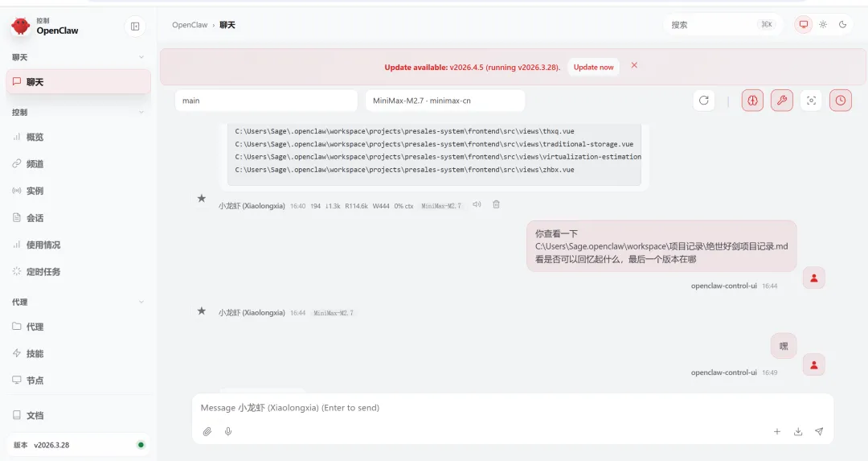This screenshot has height=461, width=868.
Task: Open the main session dropdown
Action: coord(266,101)
